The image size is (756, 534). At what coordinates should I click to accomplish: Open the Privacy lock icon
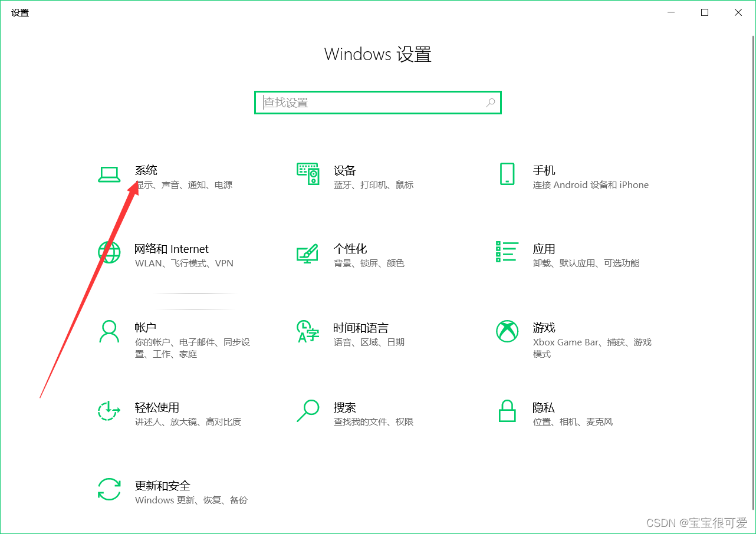(507, 411)
